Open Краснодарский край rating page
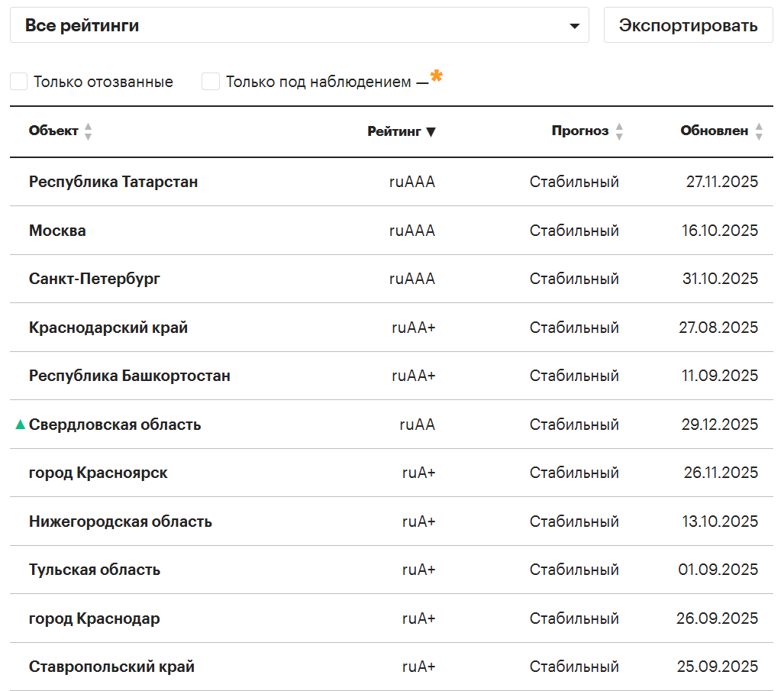 108,328
